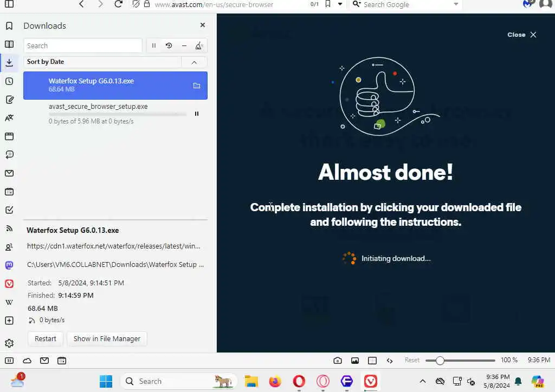555x392 pixels.
Task: Open the Feeds panel
Action: pyautogui.click(x=9, y=228)
